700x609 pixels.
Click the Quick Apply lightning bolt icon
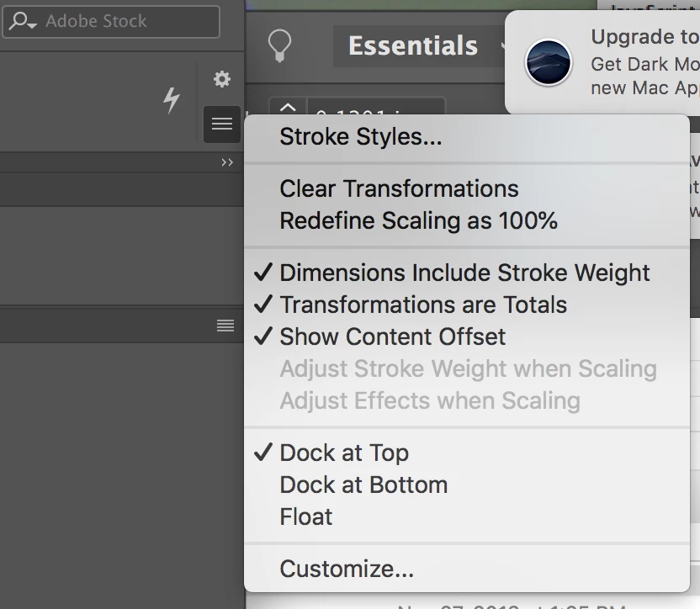(172, 100)
